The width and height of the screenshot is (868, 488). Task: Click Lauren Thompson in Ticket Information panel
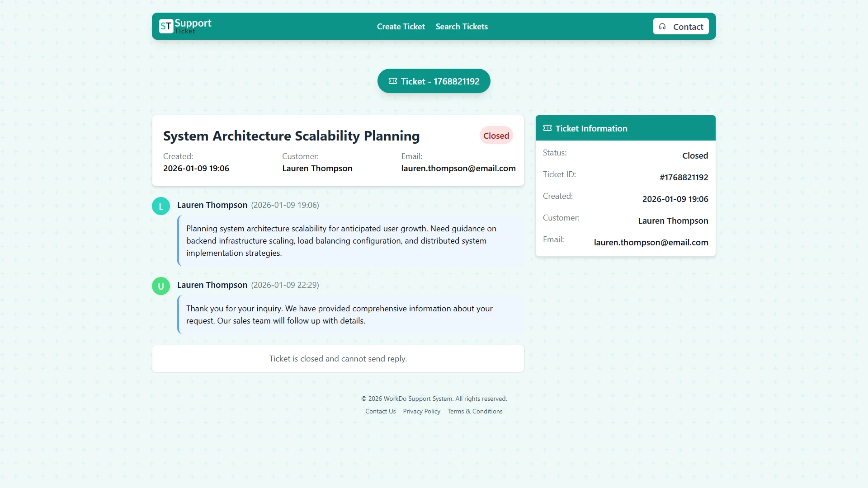[673, 221]
